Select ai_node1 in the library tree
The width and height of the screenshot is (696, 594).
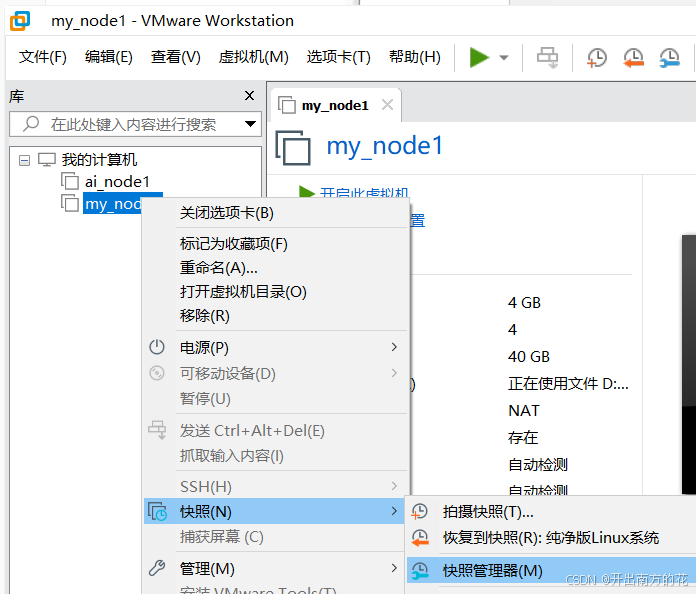click(117, 182)
